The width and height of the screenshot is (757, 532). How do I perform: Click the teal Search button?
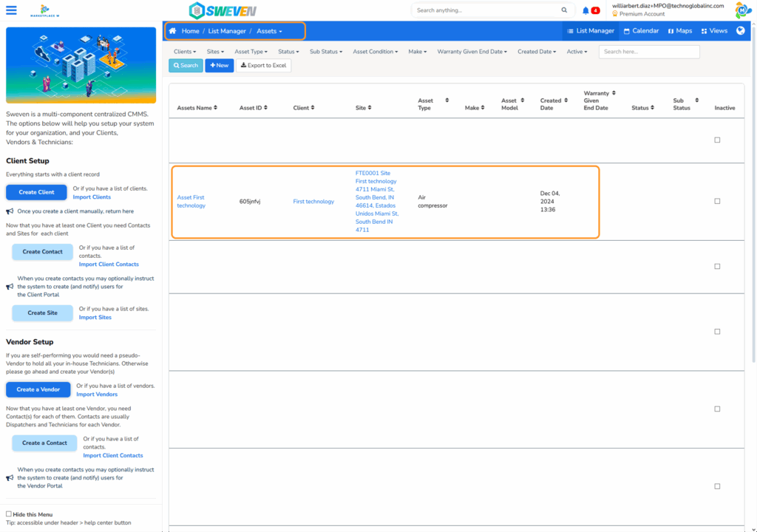point(186,66)
